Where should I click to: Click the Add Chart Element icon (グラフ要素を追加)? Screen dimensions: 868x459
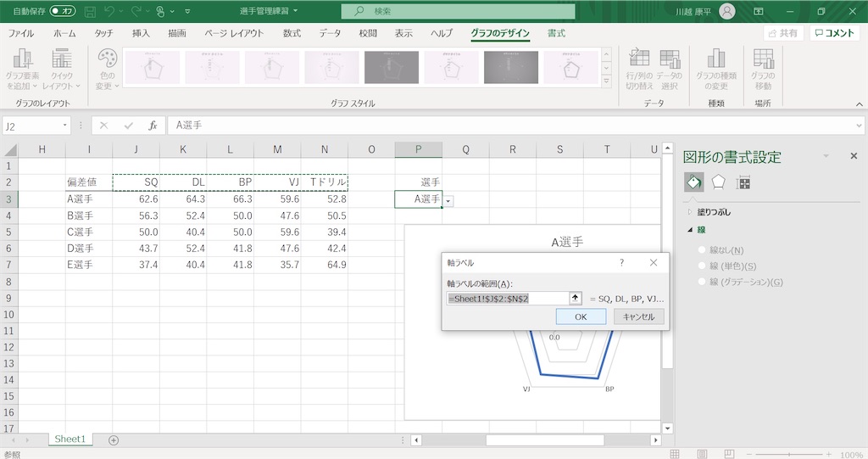[x=22, y=69]
